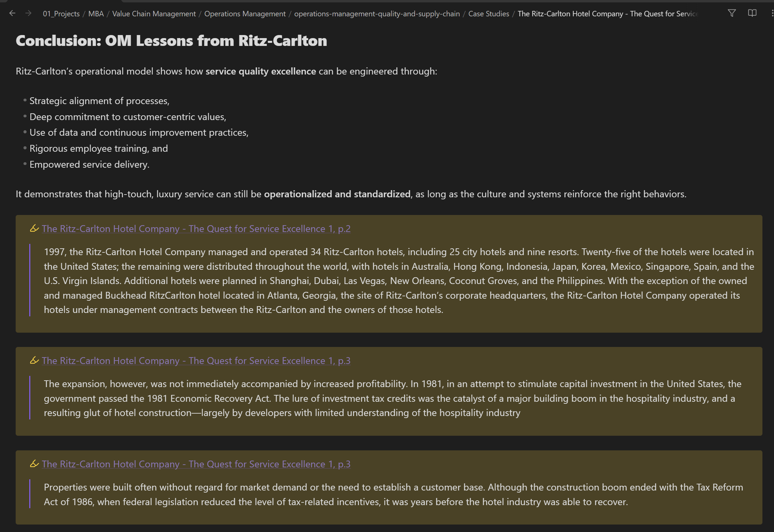The image size is (774, 532).
Task: Open p.3 link above 'The expansion, however' quote
Action: point(196,361)
